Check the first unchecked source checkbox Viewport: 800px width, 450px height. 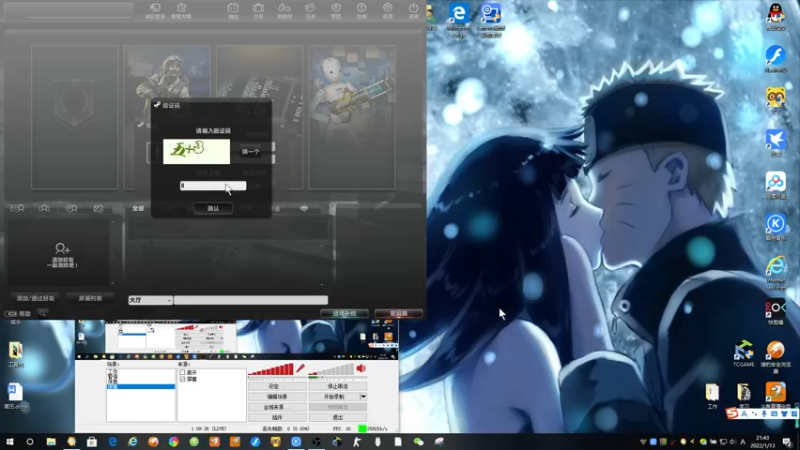tap(182, 373)
